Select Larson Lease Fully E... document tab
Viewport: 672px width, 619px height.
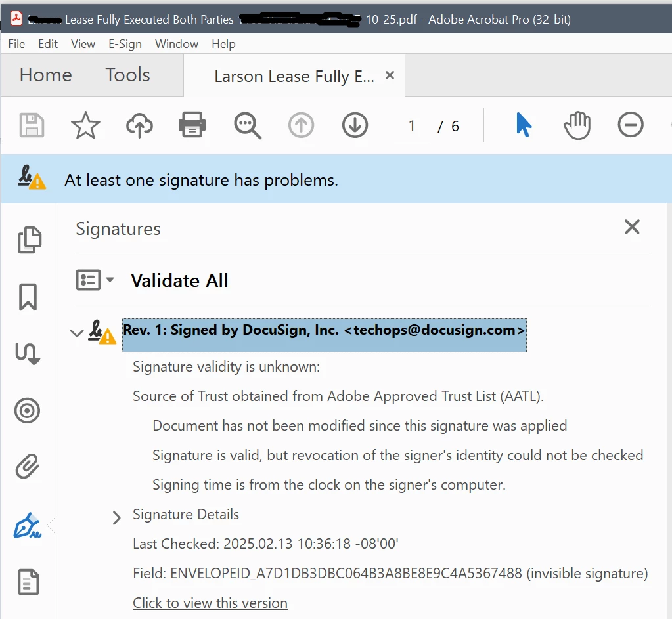tap(294, 76)
